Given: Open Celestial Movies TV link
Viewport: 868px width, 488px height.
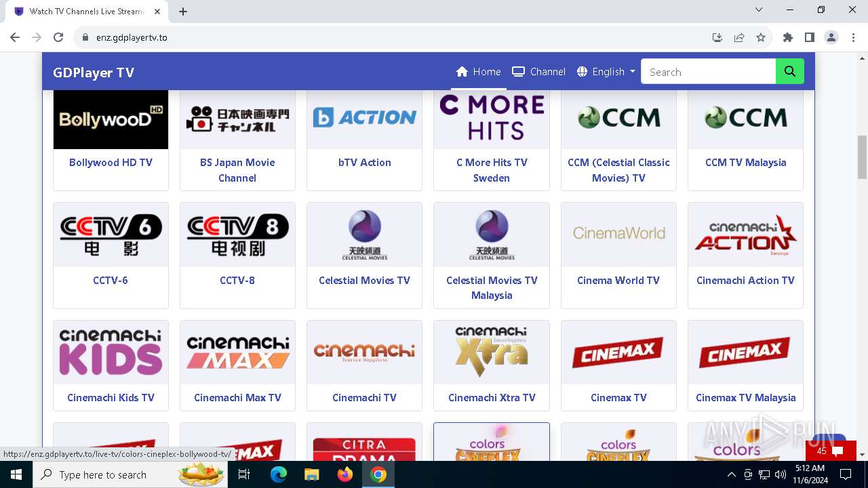Looking at the screenshot, I should coord(364,280).
